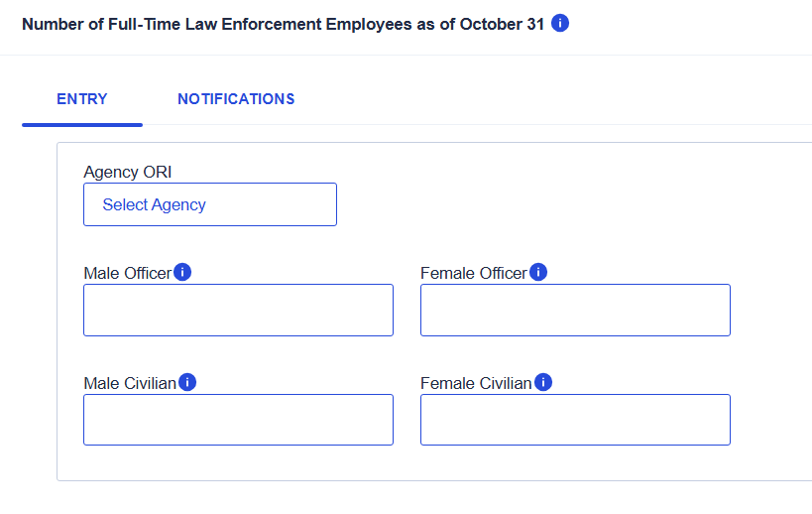Screen dimensions: 812x514
Task: Click the Full-Time Law Enforcement Employees heading
Action: click(x=283, y=24)
